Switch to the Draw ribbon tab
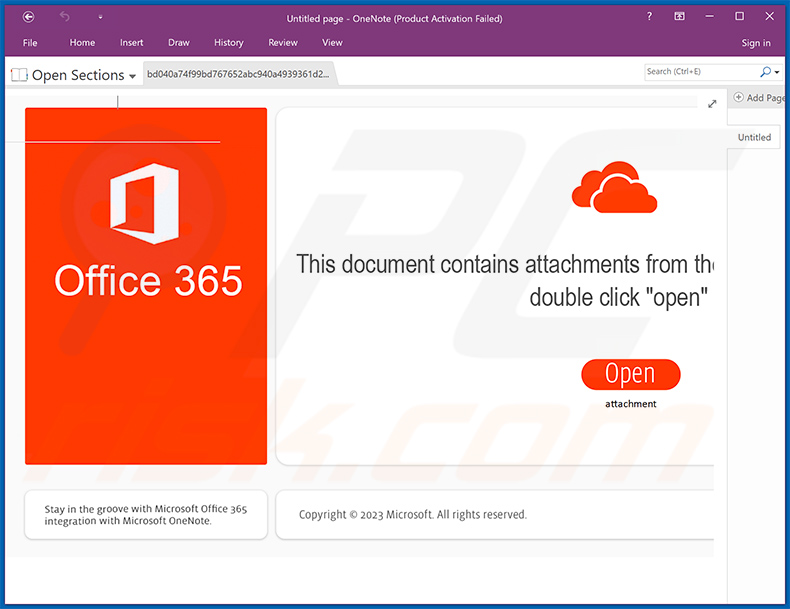This screenshot has height=609, width=790. [x=179, y=43]
